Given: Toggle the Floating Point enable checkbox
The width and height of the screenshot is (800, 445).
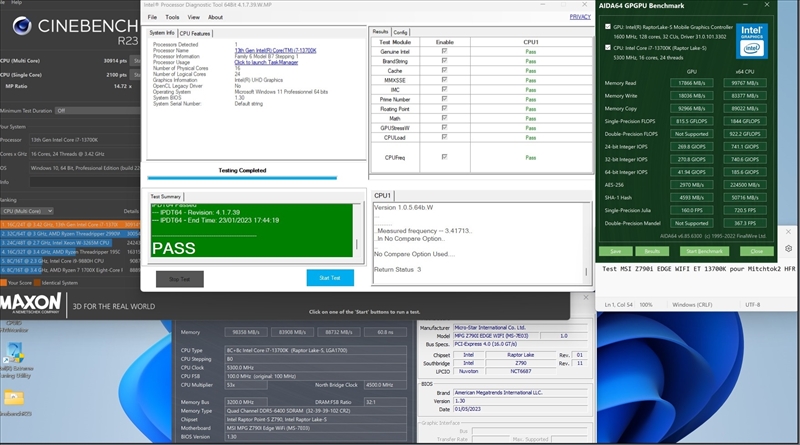Looking at the screenshot, I should coord(444,109).
